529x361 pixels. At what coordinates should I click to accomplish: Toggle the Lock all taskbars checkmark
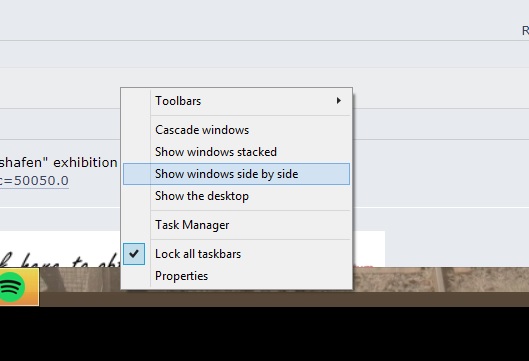(x=134, y=254)
